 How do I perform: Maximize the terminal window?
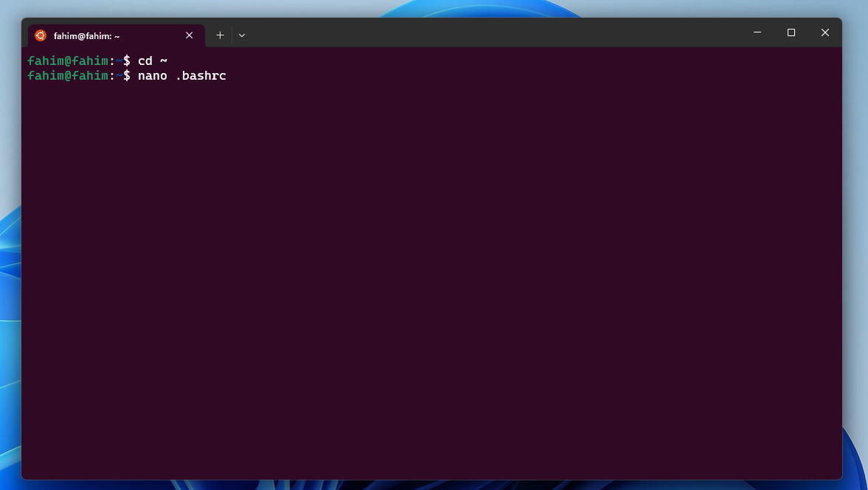[x=791, y=32]
